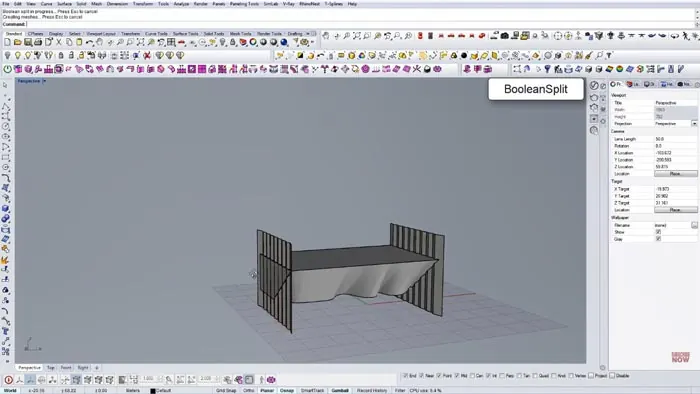Toggle the Near osnap checkbox
This screenshot has width=700, height=394.
[421, 376]
